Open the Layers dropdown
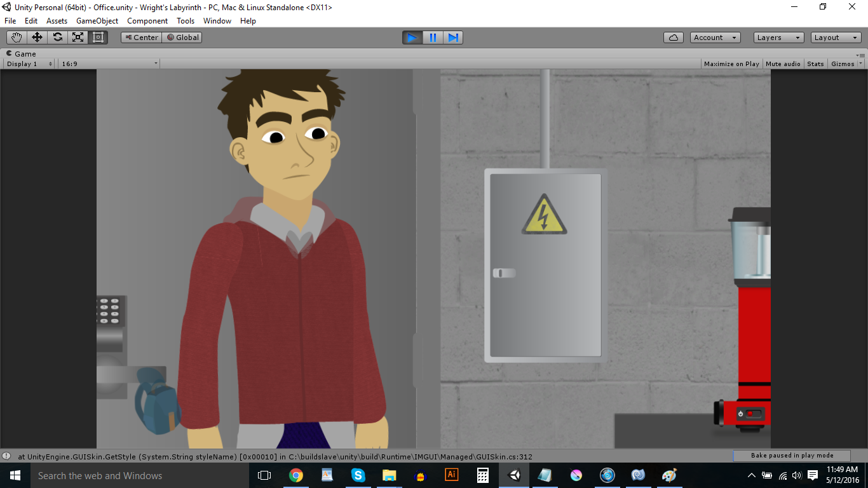868x488 pixels. point(779,37)
